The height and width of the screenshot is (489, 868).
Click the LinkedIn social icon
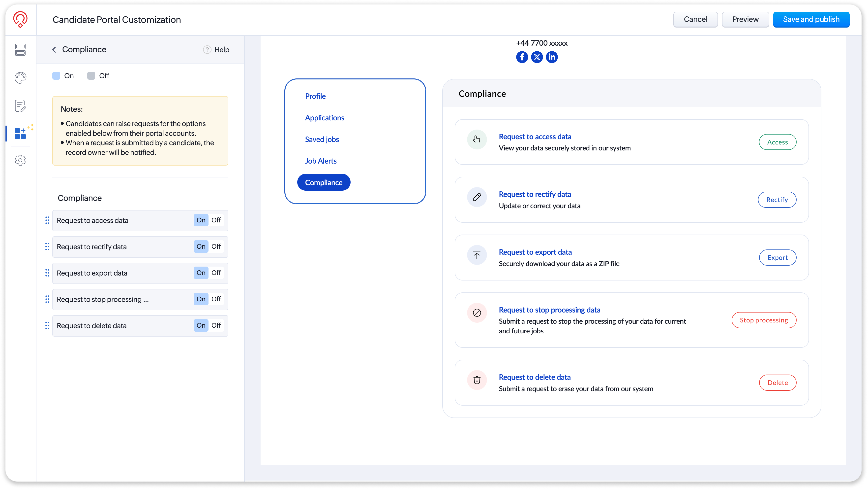pyautogui.click(x=552, y=57)
